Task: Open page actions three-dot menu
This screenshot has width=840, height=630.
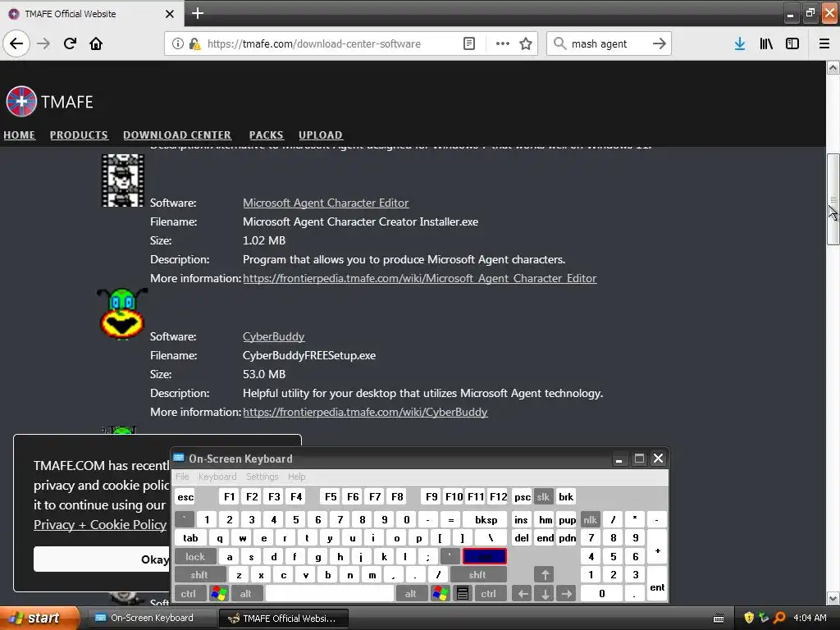Action: tap(503, 44)
